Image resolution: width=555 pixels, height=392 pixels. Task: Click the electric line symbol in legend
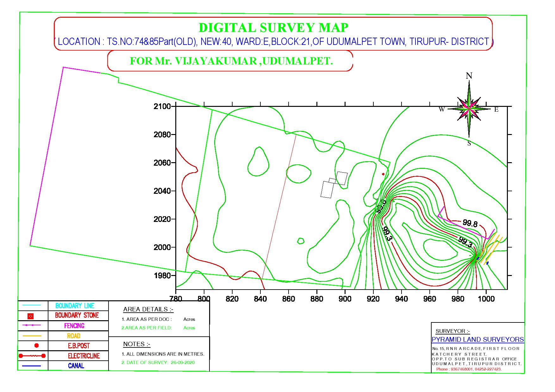pyautogui.click(x=32, y=356)
